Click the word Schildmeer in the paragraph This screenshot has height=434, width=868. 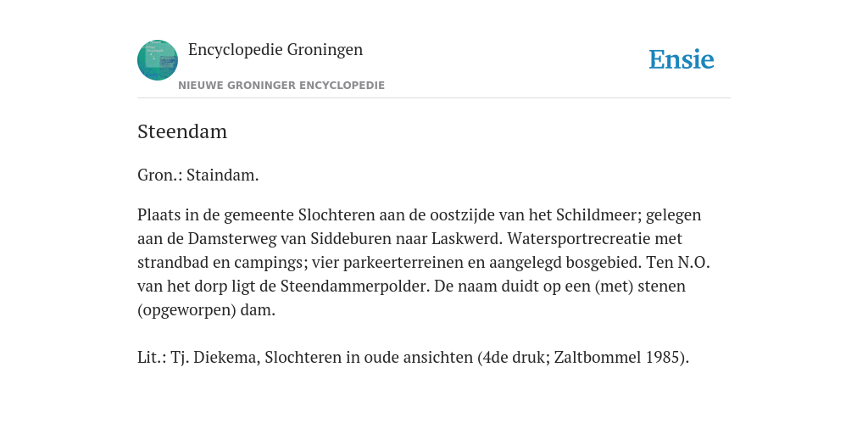(x=597, y=214)
